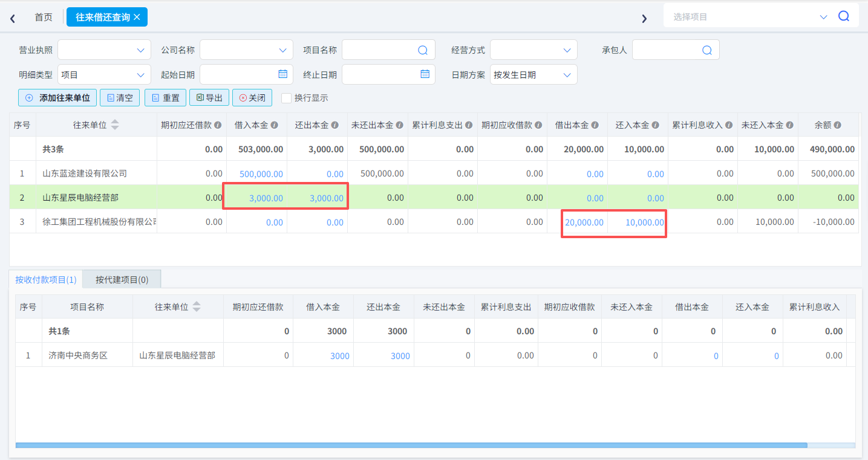Open 20,000.00 借出本金 link for 徐工集团
The width and height of the screenshot is (868, 460).
coord(584,222)
